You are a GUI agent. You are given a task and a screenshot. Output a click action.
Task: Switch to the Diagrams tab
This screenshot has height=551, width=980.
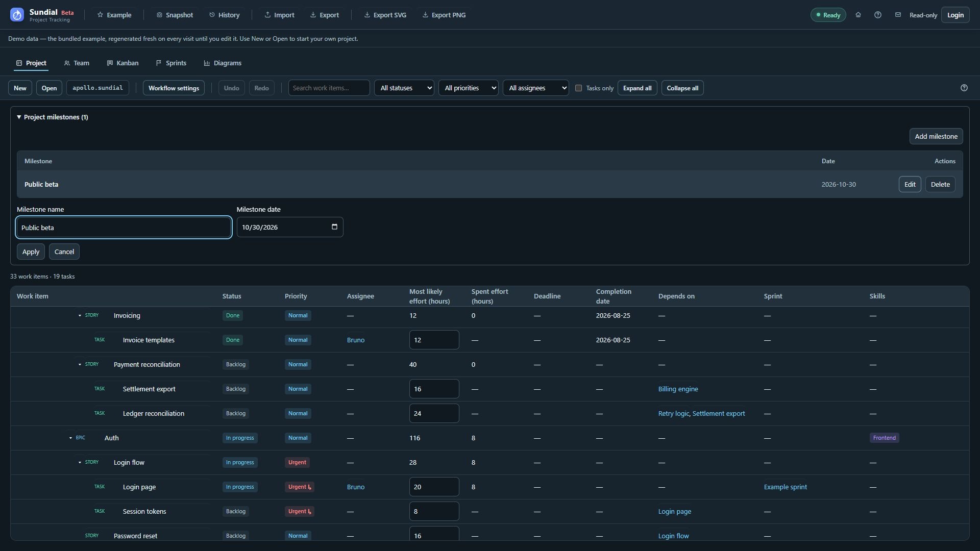click(x=223, y=63)
